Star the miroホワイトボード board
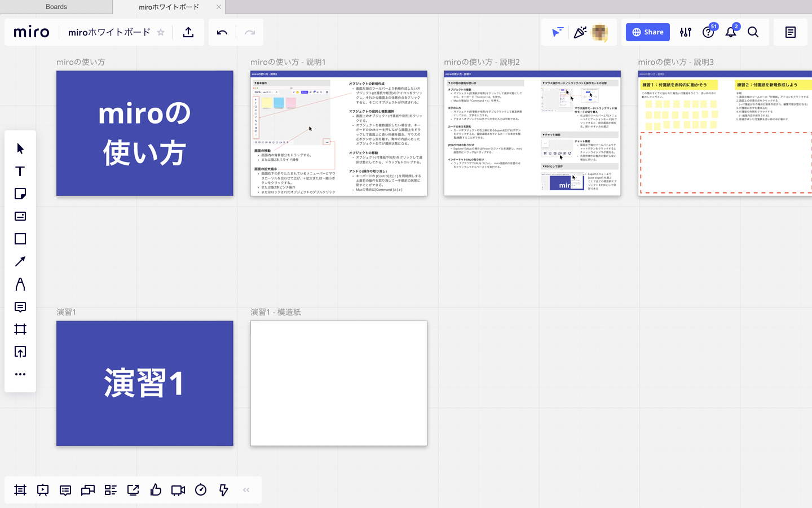 tap(161, 32)
